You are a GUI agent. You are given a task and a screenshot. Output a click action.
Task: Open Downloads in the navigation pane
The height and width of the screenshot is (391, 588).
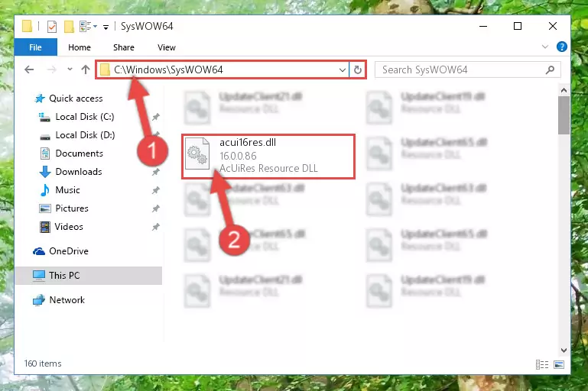(79, 172)
